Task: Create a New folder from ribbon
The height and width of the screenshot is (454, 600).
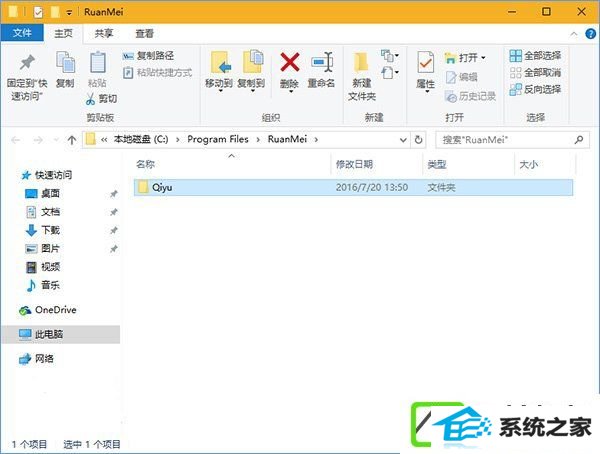Action: (x=362, y=77)
